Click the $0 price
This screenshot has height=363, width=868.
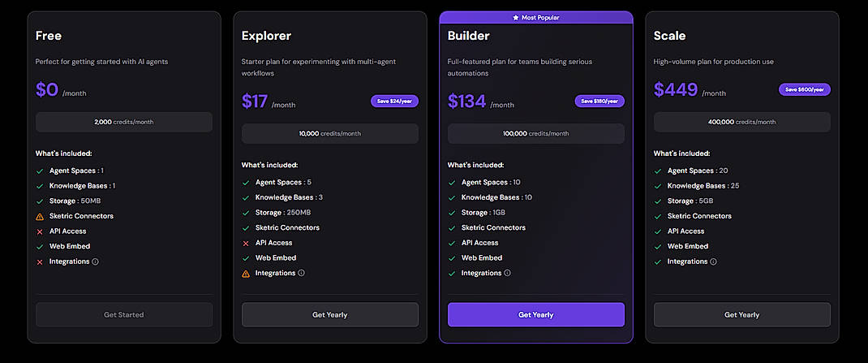pos(47,90)
